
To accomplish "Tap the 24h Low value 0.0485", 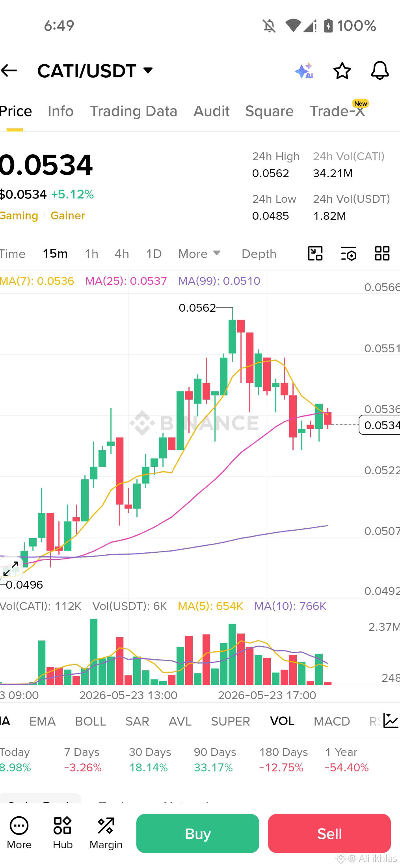I will [x=271, y=216].
